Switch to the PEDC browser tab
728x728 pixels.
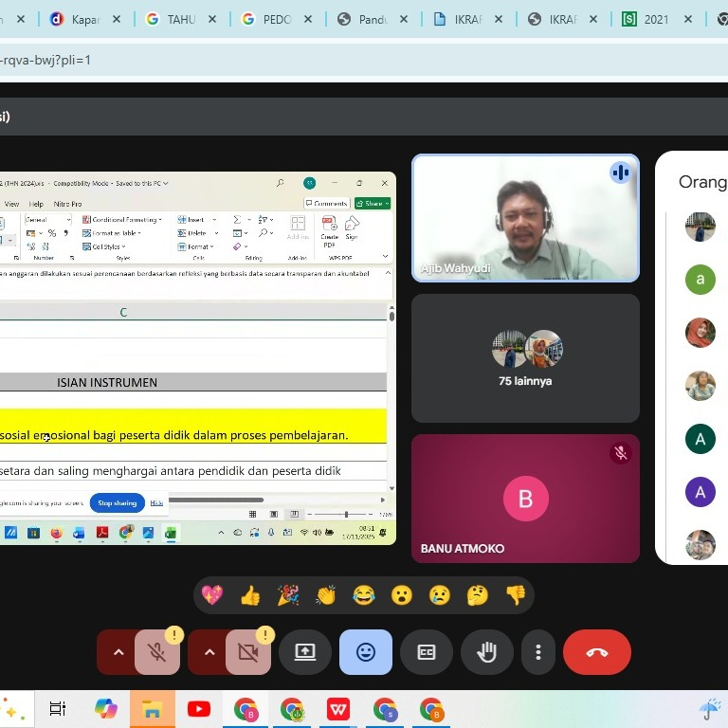275,19
